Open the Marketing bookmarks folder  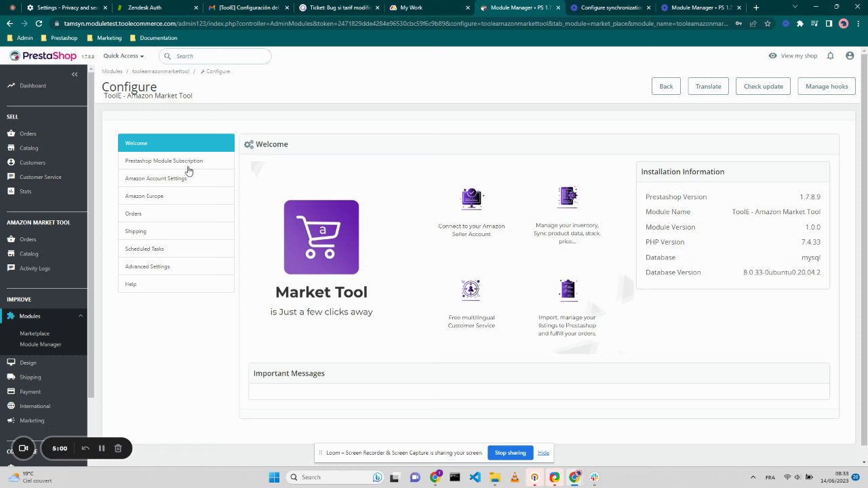(104, 38)
